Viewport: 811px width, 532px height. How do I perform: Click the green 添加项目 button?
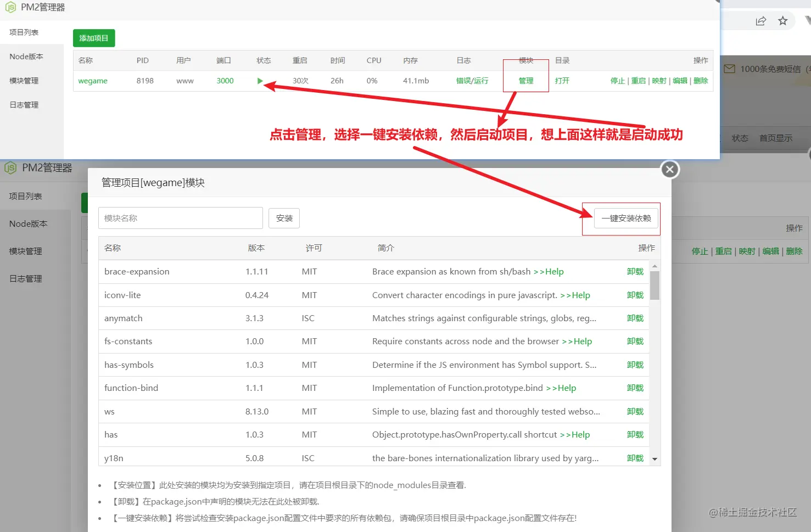(x=94, y=38)
